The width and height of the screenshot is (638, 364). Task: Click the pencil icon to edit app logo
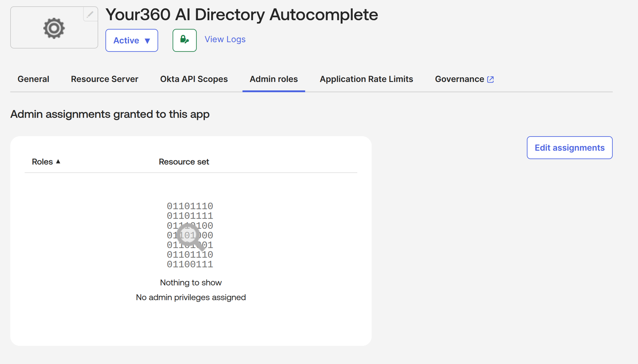90,14
